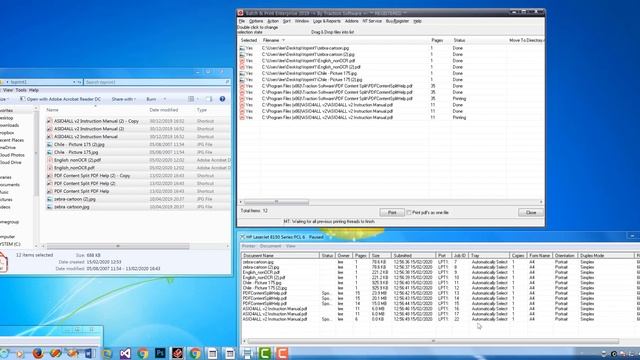
Task: Click the red Batch & Print taskbar icon
Action: coord(178,353)
